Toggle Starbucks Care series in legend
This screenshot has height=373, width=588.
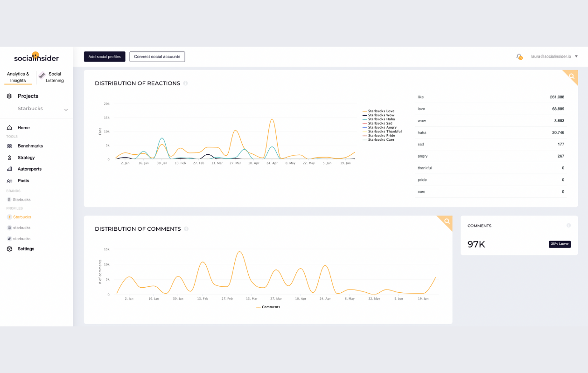378,140
